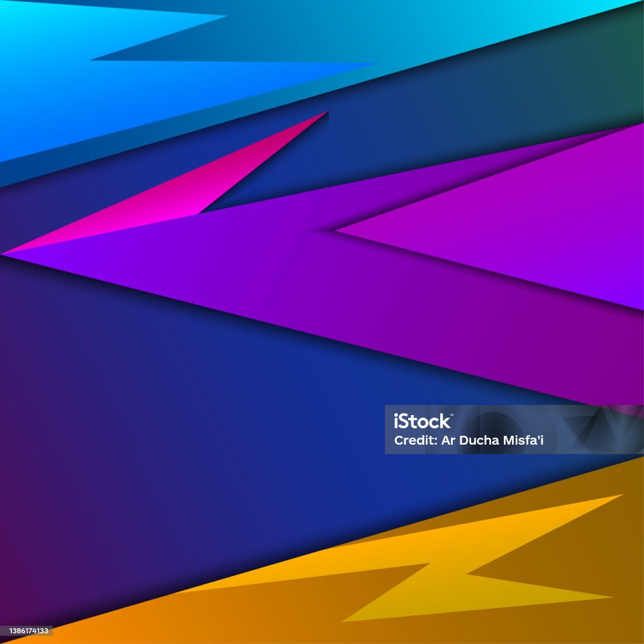This screenshot has width=644, height=644.
Task: Click the trademark symbol beside iStock
Action: 452,415
